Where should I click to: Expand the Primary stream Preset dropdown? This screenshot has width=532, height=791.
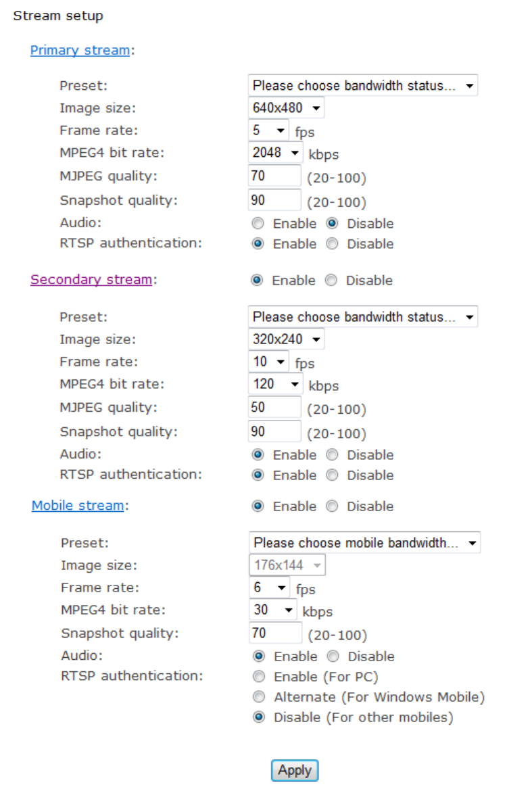[x=362, y=86]
